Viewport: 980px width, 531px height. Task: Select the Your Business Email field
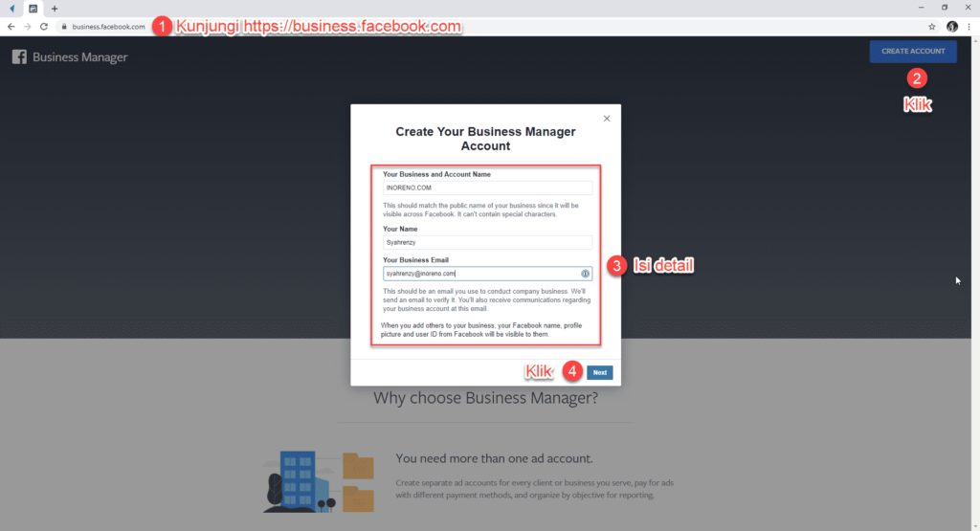[479, 274]
